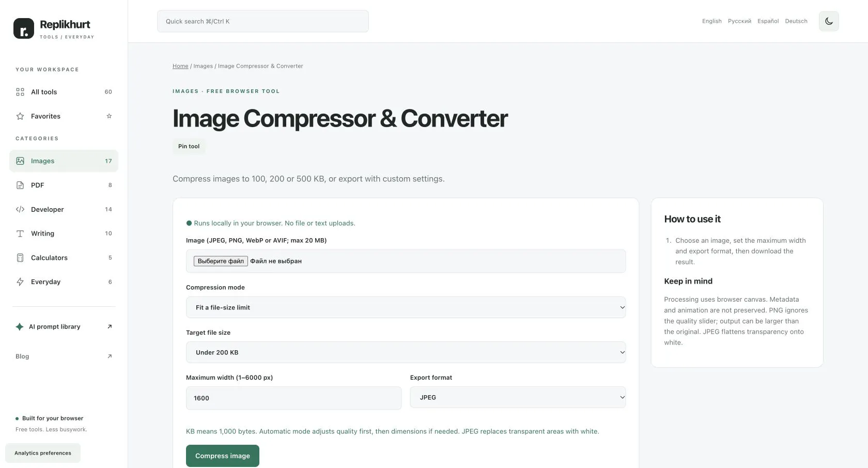Click the "Файл не выбран" text
This screenshot has height=468, width=868.
[x=276, y=261]
